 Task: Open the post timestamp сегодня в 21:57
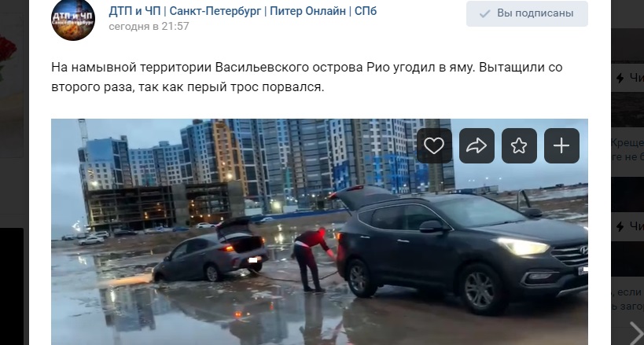[149, 26]
